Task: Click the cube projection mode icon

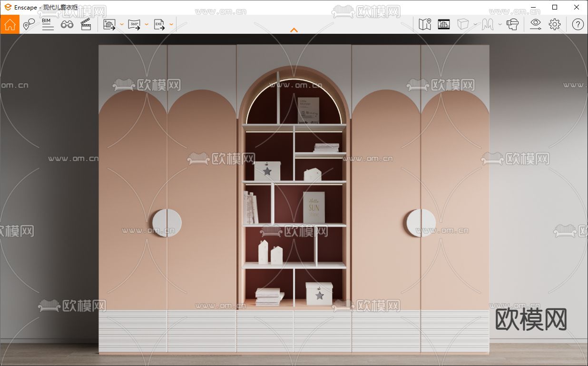Action: coord(463,24)
